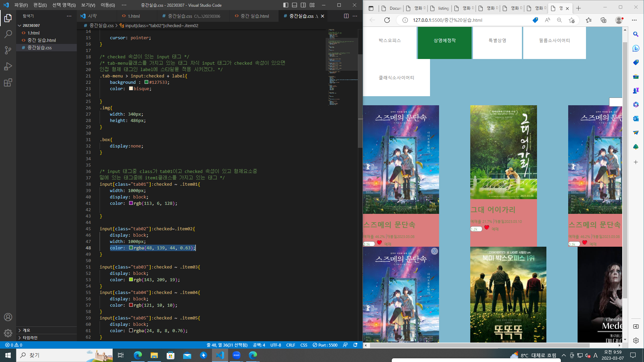Split the editor to the right
Viewport: 644px width, 362px height.
(x=346, y=16)
